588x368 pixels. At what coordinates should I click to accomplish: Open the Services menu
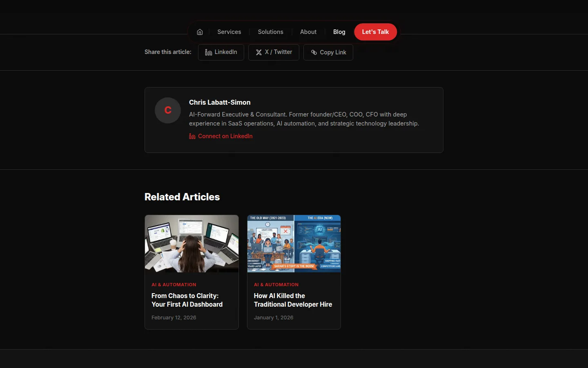pyautogui.click(x=229, y=32)
